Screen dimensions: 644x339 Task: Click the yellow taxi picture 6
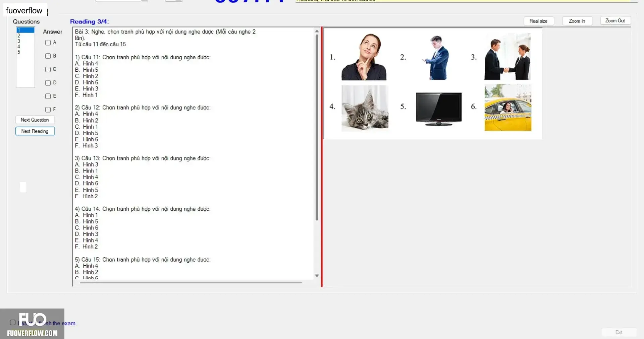[508, 108]
